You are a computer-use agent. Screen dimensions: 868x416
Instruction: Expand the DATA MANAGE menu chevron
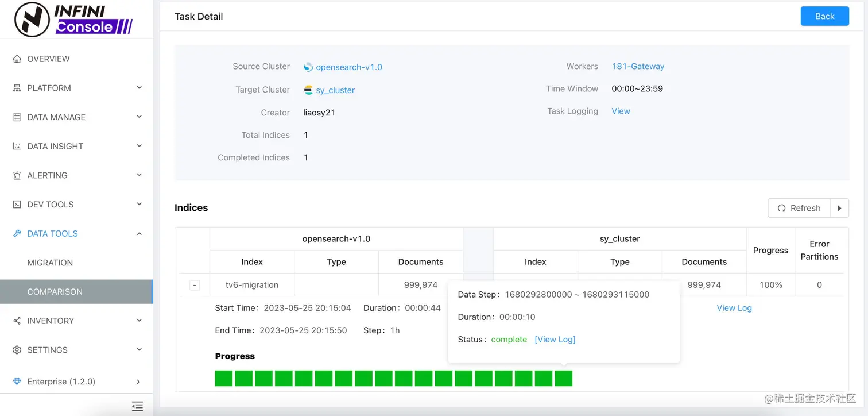[x=139, y=117]
